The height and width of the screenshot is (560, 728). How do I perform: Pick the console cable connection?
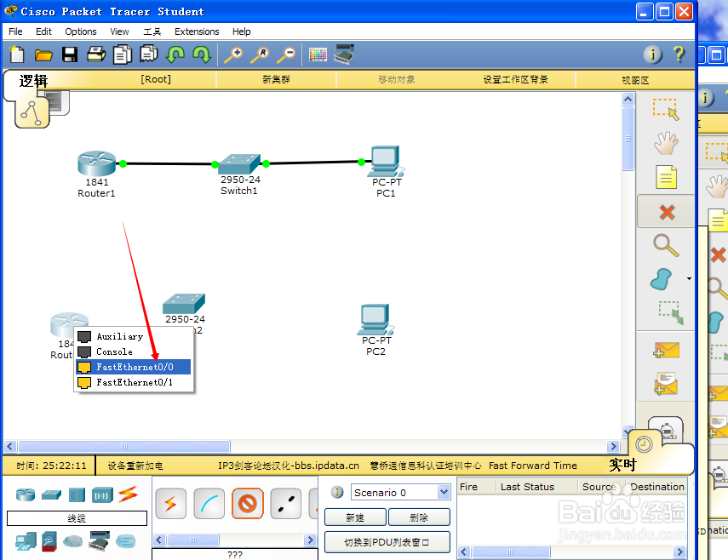tap(209, 503)
